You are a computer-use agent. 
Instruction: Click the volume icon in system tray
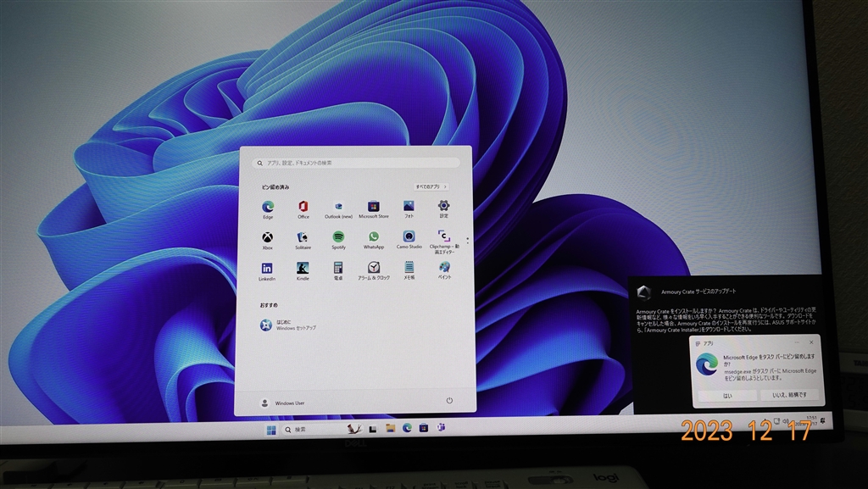point(785,421)
